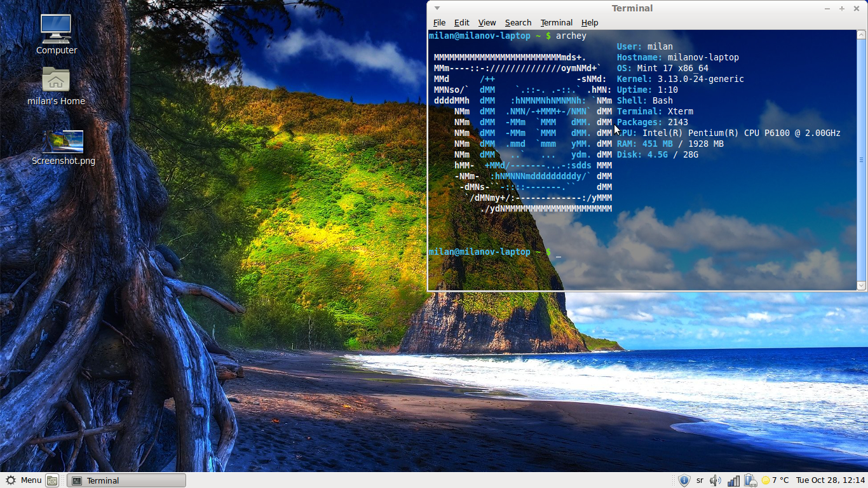Click the 'Packages: 2143' line
The image size is (868, 488).
pyautogui.click(x=653, y=122)
